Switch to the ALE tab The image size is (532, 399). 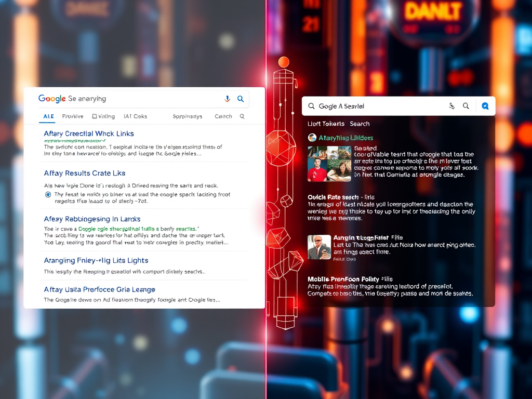tap(48, 116)
